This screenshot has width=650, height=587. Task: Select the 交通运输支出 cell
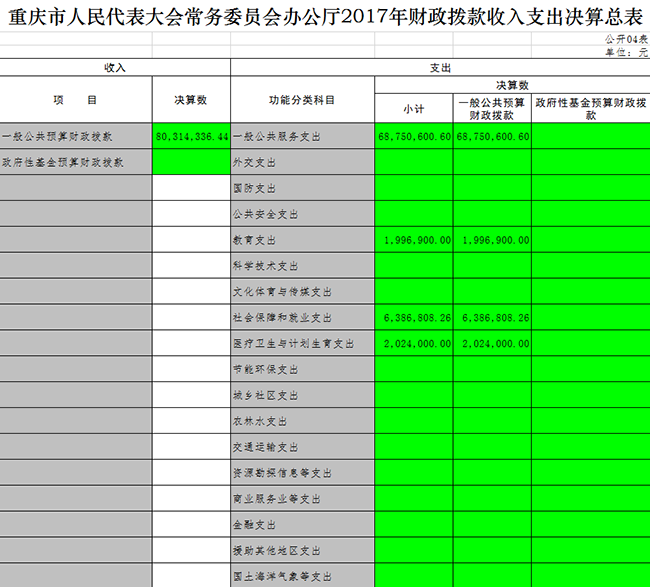click(302, 448)
